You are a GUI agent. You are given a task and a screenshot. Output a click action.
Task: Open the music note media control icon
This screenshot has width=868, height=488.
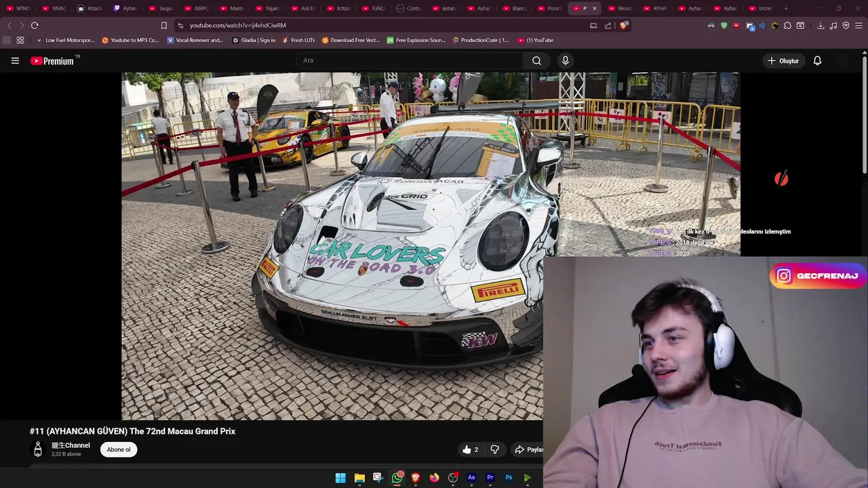[833, 25]
